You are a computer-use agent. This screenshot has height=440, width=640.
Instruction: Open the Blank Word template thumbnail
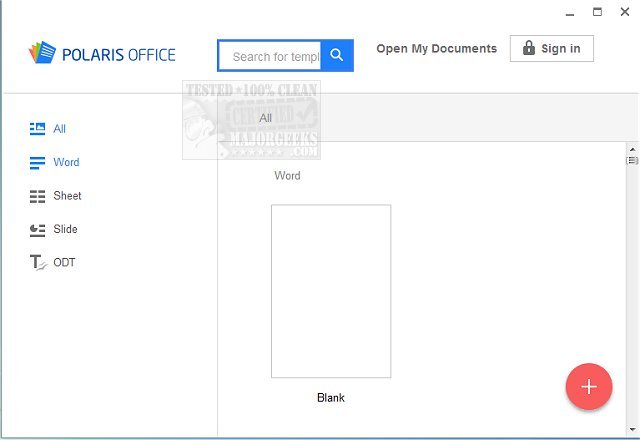click(x=331, y=291)
